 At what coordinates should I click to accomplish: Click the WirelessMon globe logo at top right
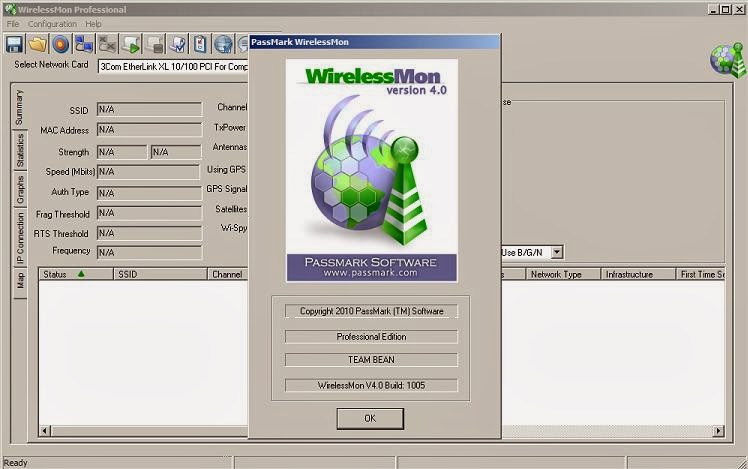pos(727,60)
